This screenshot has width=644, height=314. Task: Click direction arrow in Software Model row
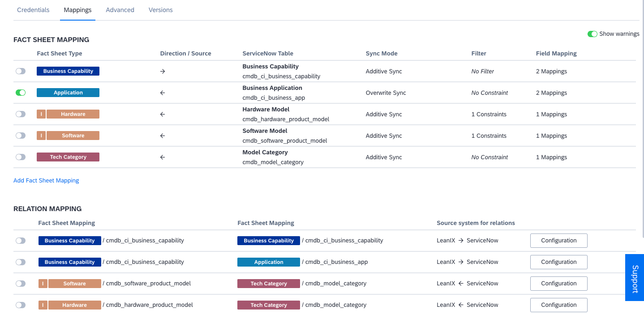point(163,136)
